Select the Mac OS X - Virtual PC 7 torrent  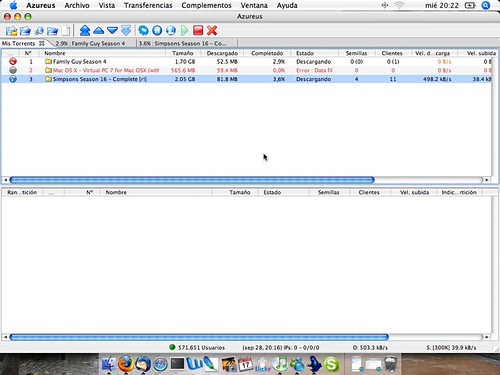(x=247, y=70)
